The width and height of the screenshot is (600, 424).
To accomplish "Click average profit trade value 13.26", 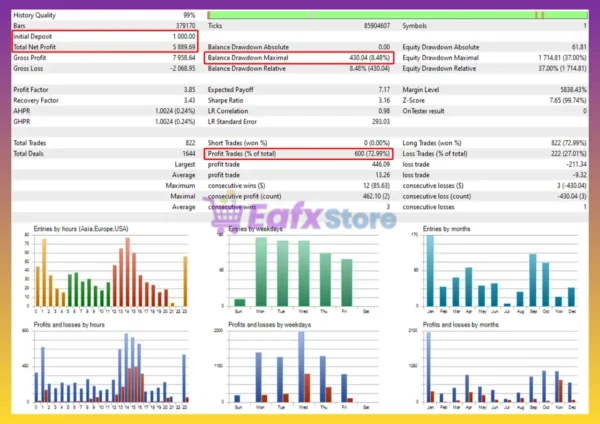I will click(x=383, y=175).
